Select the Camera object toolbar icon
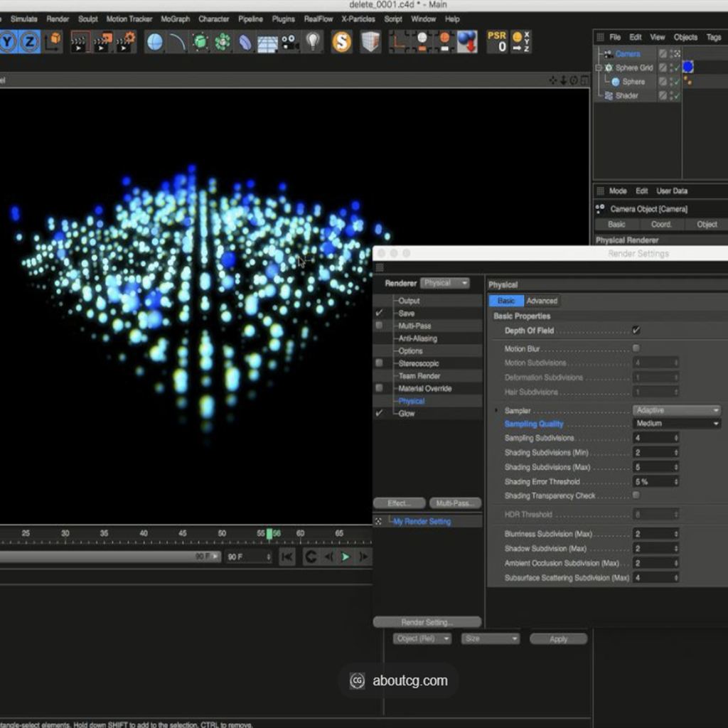This screenshot has width=728, height=728. pyautogui.click(x=289, y=42)
